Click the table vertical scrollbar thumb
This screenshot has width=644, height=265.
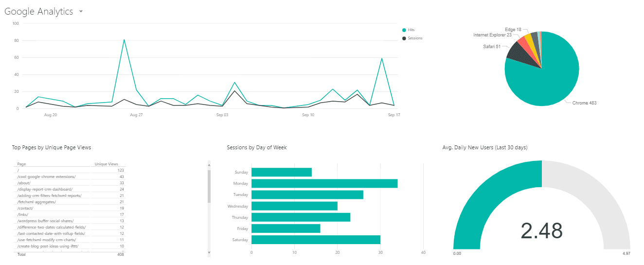click(x=209, y=186)
